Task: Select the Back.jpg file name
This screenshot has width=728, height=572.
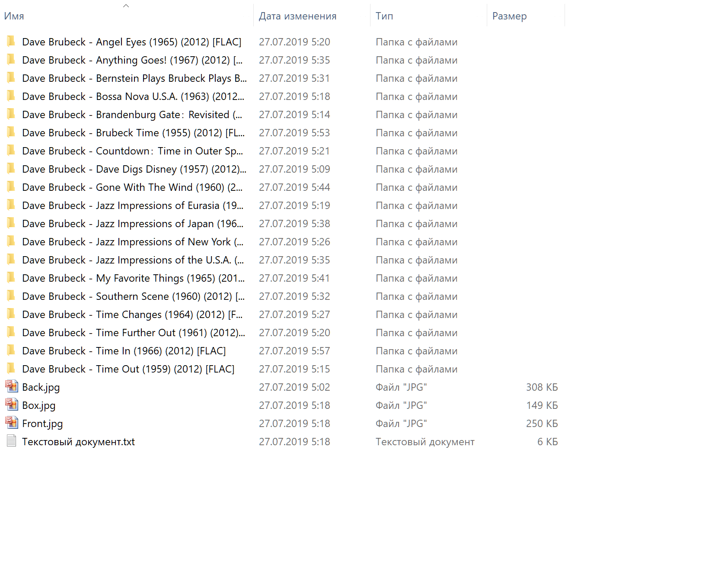Action: (x=41, y=387)
